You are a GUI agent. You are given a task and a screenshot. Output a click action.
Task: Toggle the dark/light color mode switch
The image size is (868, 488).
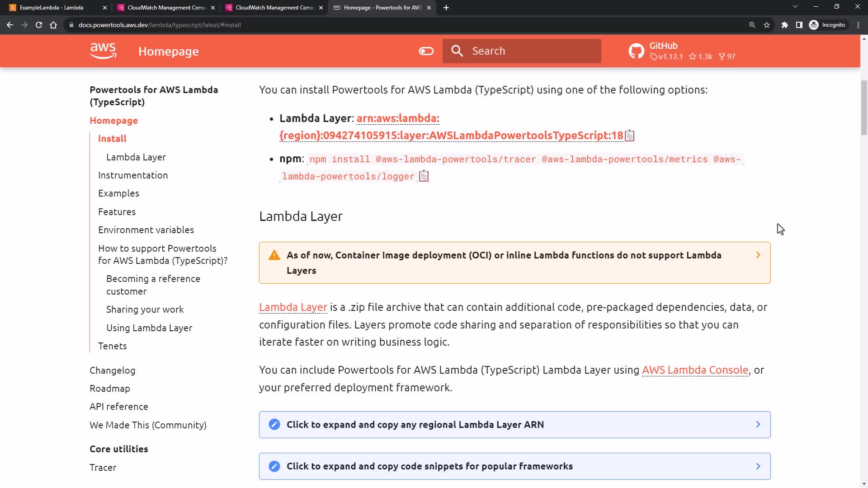click(x=426, y=51)
